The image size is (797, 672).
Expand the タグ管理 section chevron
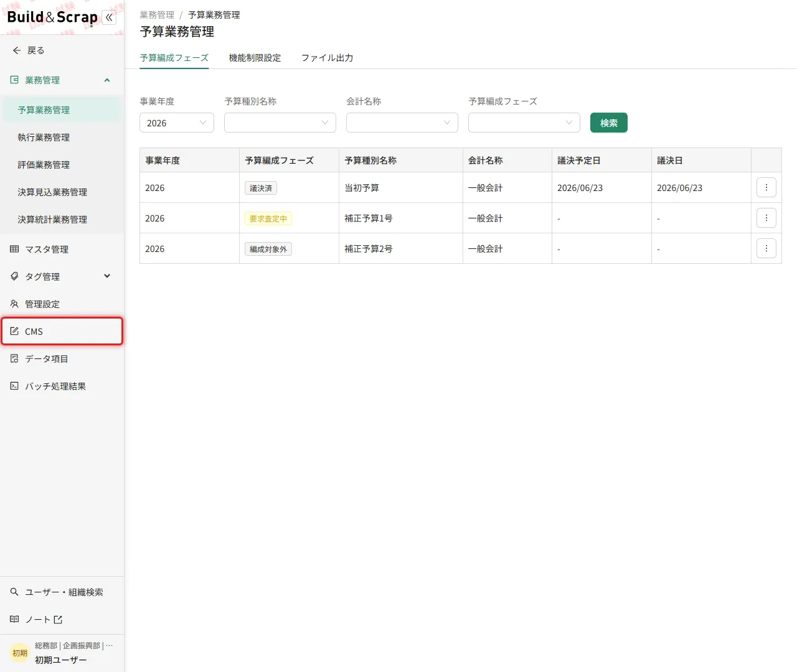point(107,277)
